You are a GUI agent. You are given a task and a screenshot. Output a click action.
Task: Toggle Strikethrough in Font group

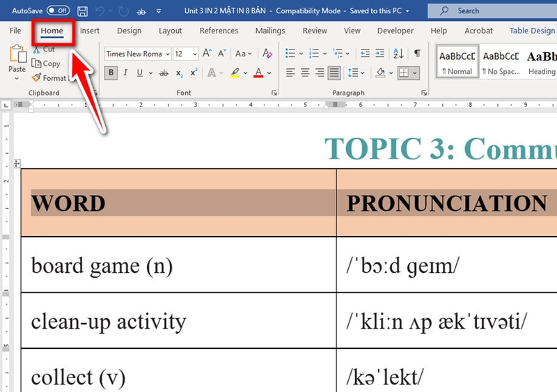[164, 73]
